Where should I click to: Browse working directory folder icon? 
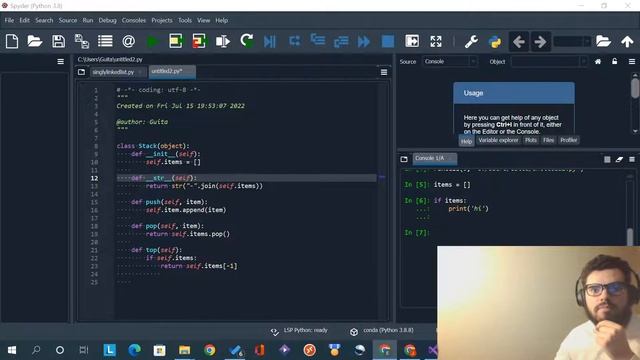click(x=603, y=41)
